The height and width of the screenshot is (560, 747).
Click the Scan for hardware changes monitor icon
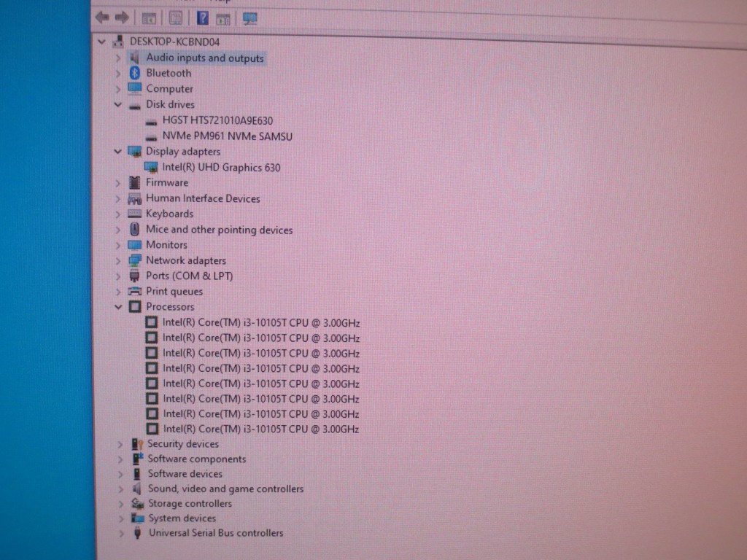click(x=249, y=18)
